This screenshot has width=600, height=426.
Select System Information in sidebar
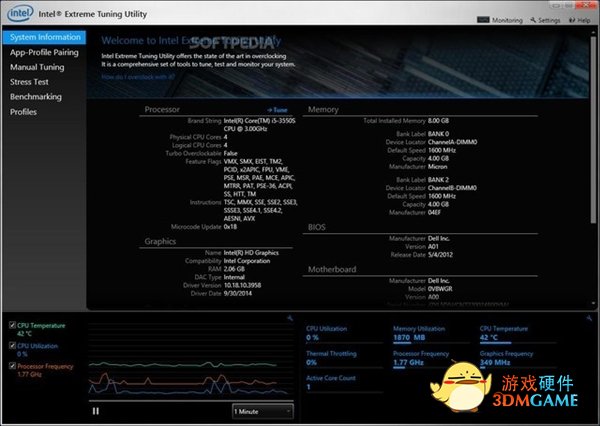tap(44, 37)
